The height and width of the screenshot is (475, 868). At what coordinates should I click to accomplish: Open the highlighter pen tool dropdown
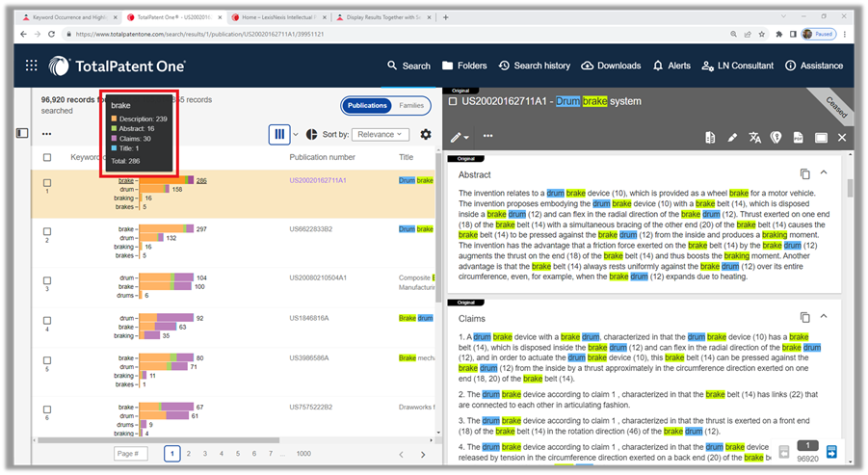[460, 137]
